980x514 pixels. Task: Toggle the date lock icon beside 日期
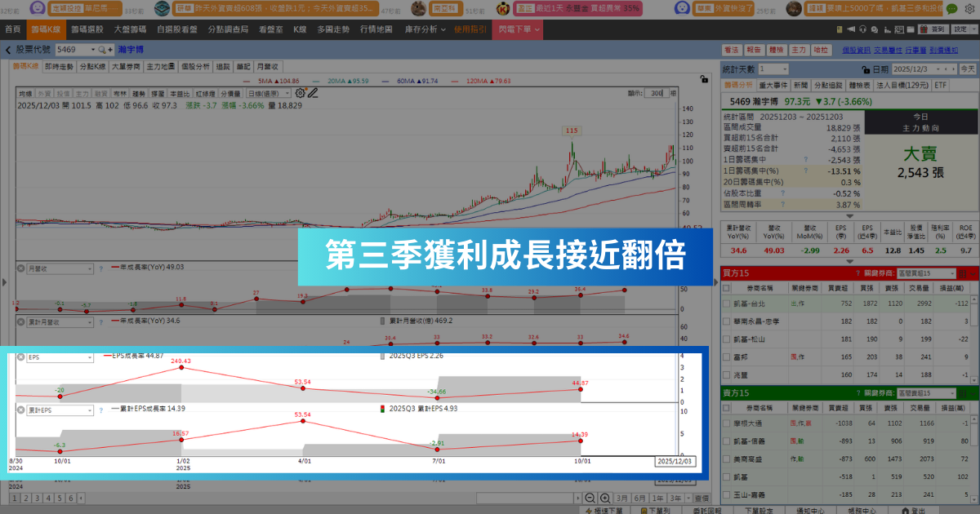pyautogui.click(x=866, y=69)
